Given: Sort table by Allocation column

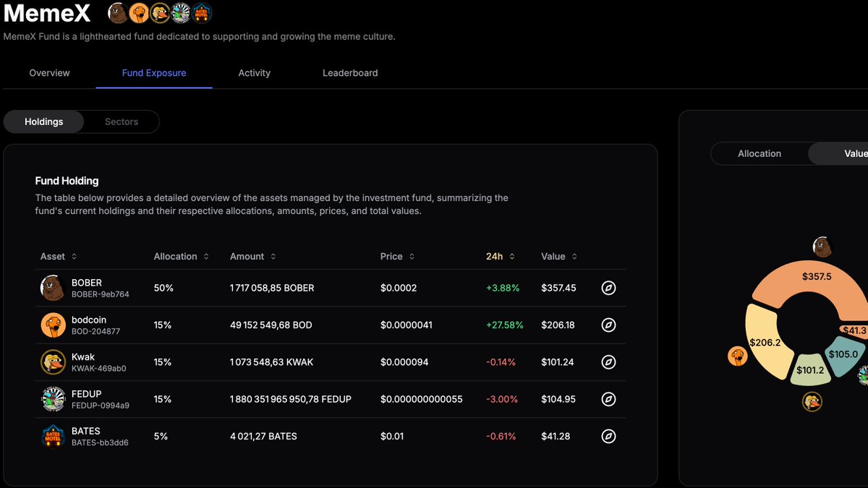Looking at the screenshot, I should click(182, 257).
